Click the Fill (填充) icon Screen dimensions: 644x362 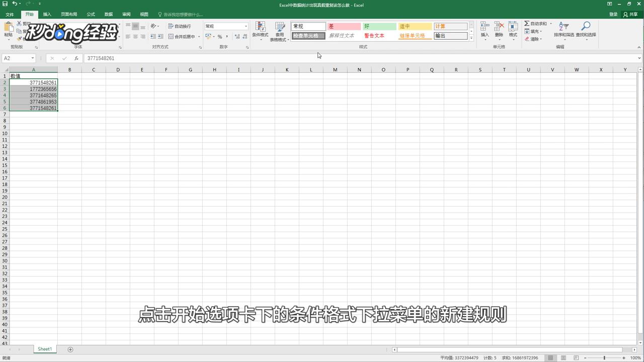point(527,31)
